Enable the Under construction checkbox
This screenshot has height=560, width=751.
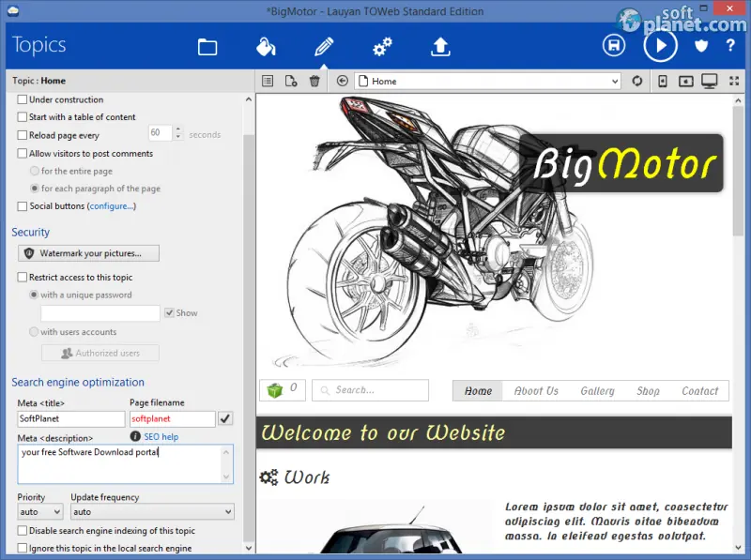(x=22, y=99)
